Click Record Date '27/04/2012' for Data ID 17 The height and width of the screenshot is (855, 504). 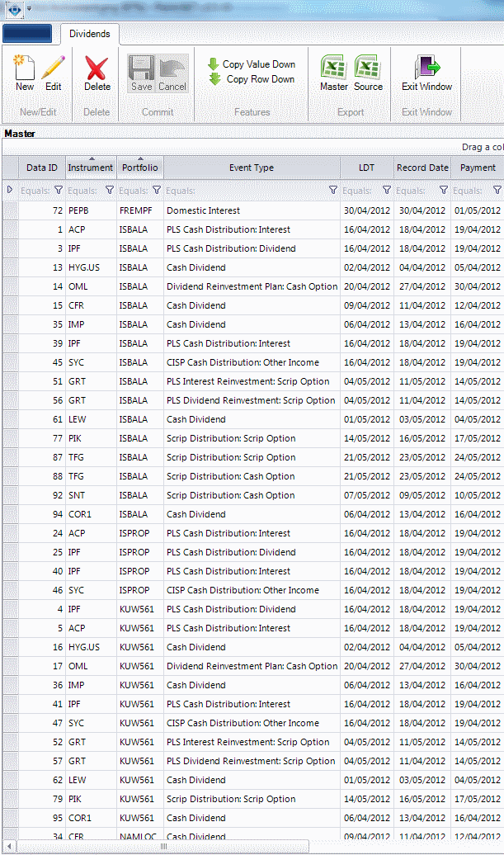point(422,666)
